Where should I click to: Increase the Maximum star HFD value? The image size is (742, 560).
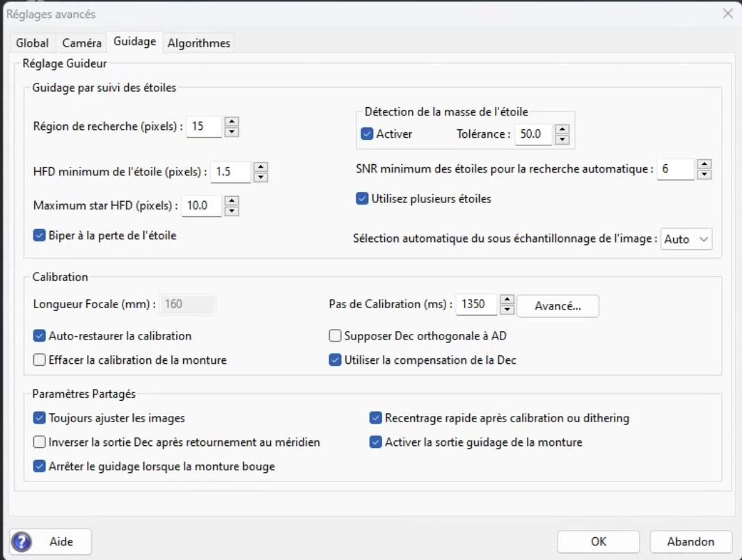click(232, 200)
